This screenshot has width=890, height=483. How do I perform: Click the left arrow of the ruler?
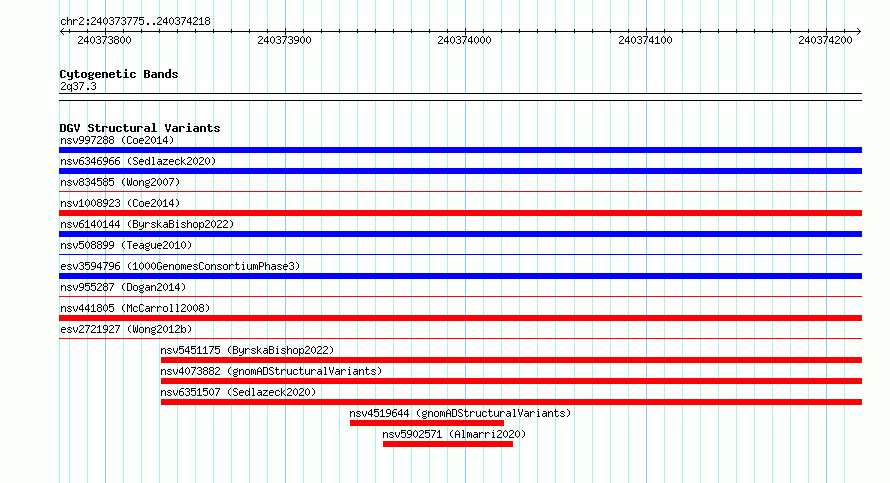tap(62, 32)
